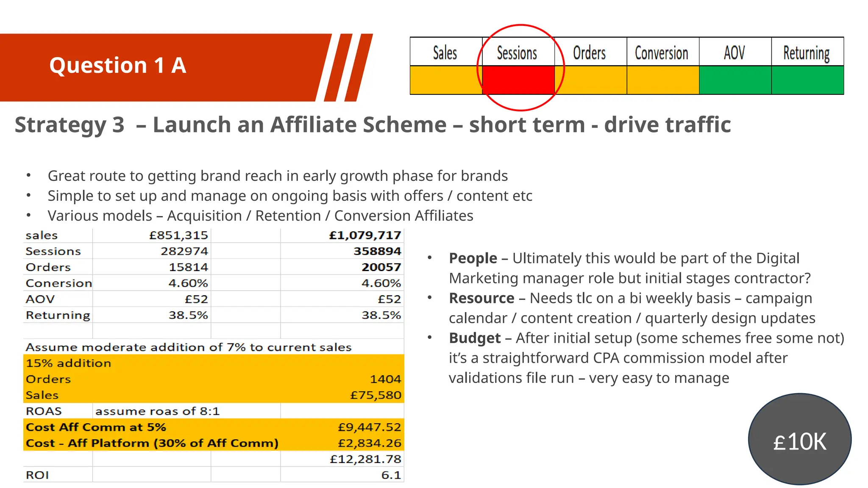Click the green swatch under Returning

tap(807, 80)
